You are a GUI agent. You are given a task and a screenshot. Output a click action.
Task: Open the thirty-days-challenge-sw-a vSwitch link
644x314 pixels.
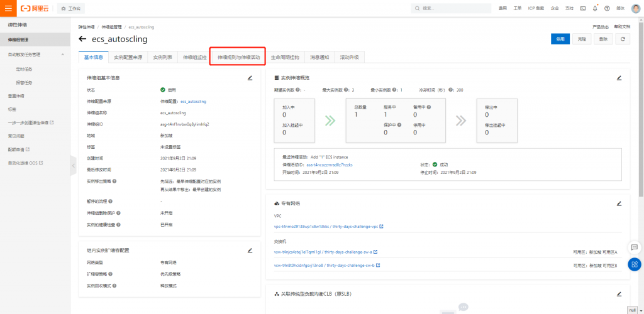(x=323, y=252)
